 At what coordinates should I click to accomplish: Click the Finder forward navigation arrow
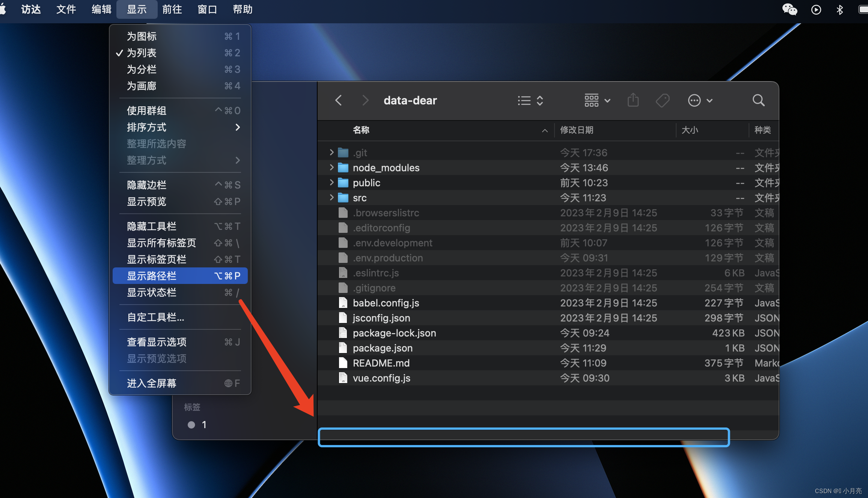click(365, 100)
